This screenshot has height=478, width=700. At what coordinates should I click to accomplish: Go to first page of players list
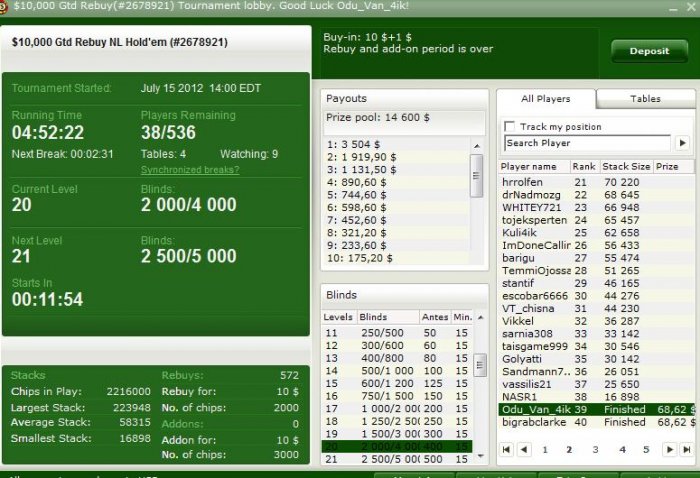point(506,449)
